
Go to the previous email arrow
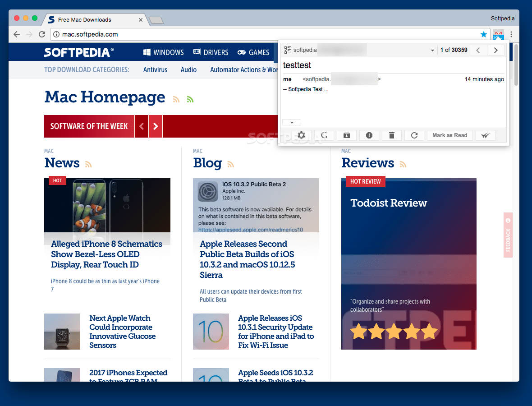[x=478, y=50]
